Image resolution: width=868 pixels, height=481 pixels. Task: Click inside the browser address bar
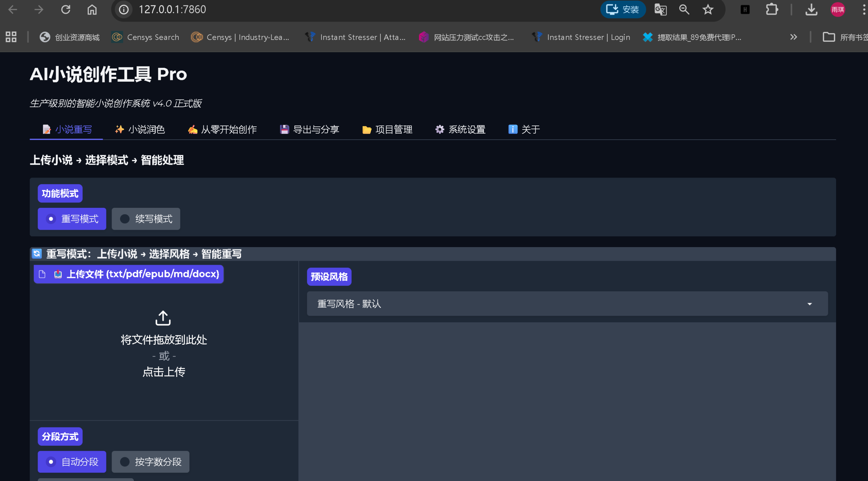(x=305, y=9)
